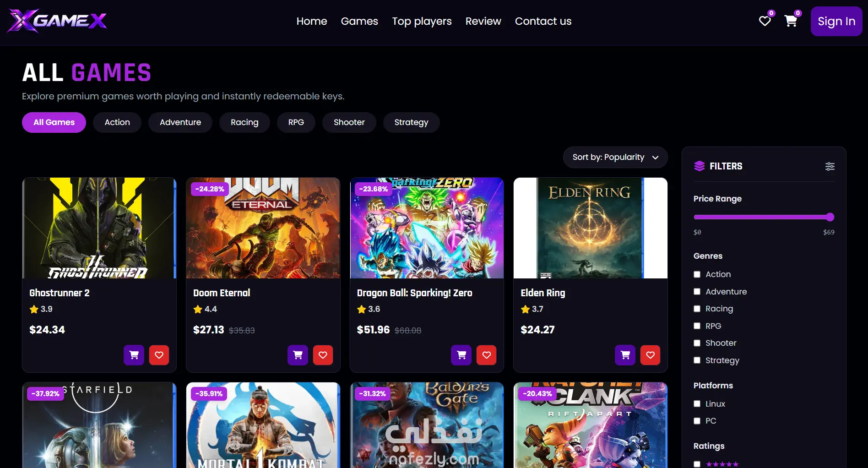Open the Sort by: Popularity dropdown
868x468 pixels.
(615, 157)
